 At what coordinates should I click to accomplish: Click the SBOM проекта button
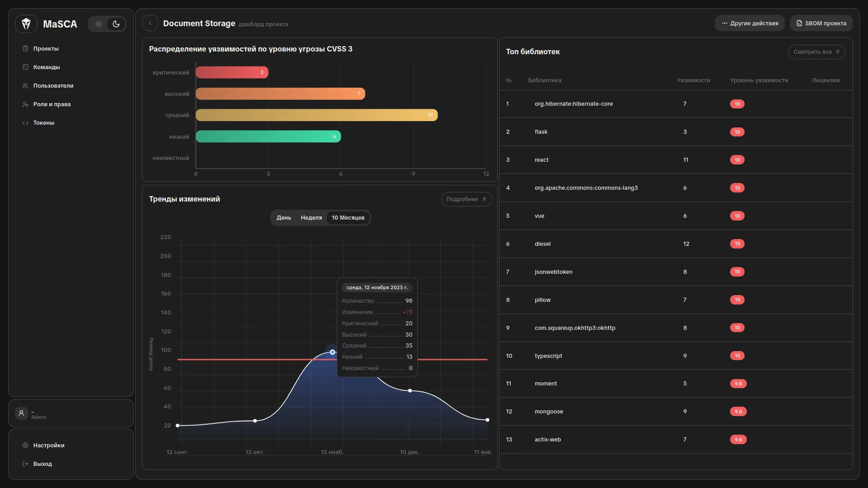821,23
